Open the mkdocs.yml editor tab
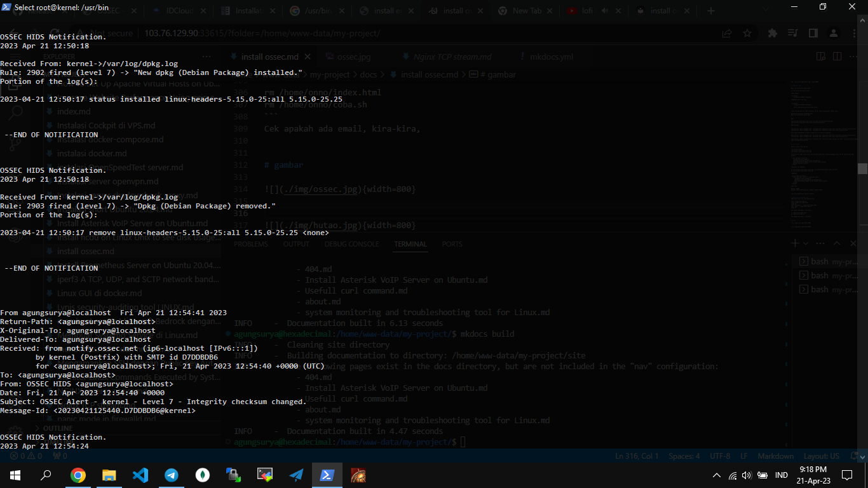The width and height of the screenshot is (868, 488). click(551, 57)
